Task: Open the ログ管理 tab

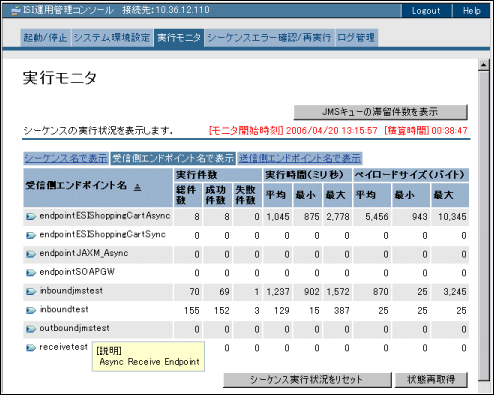Action: coord(356,38)
